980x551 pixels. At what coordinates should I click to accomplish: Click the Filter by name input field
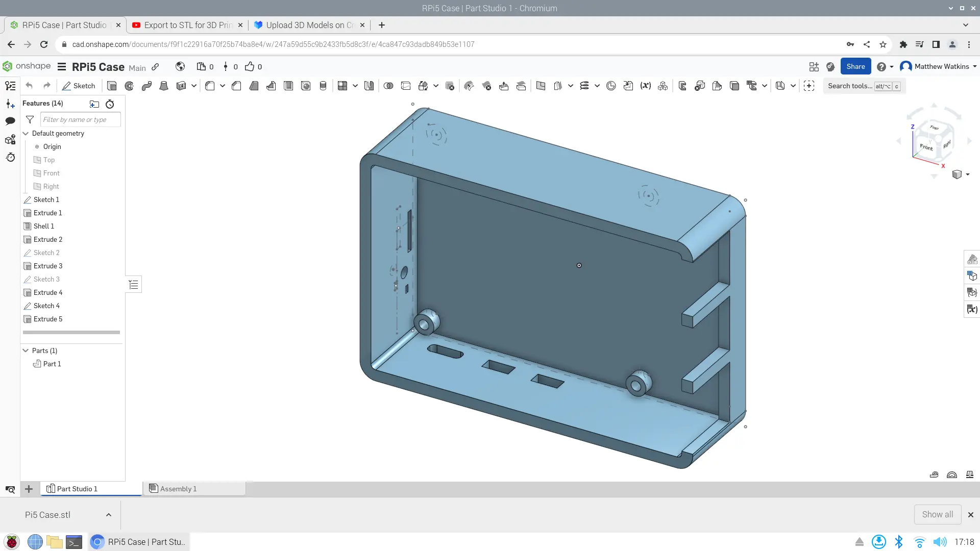point(80,119)
